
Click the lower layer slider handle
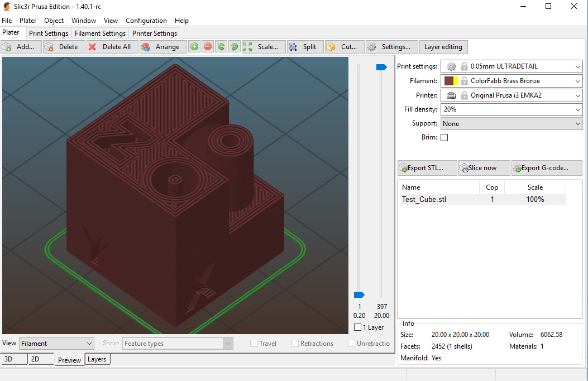click(x=359, y=295)
